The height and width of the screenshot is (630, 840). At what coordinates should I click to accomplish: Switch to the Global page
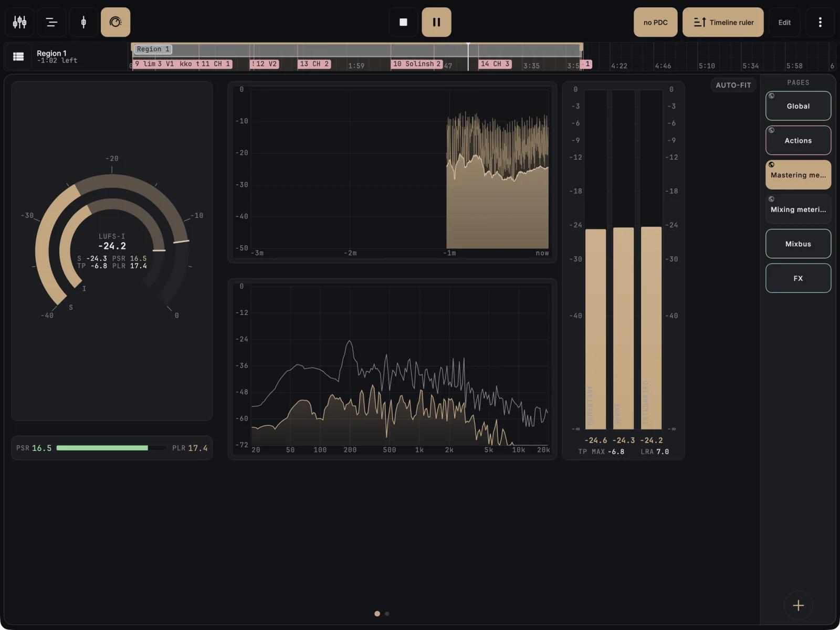point(798,106)
